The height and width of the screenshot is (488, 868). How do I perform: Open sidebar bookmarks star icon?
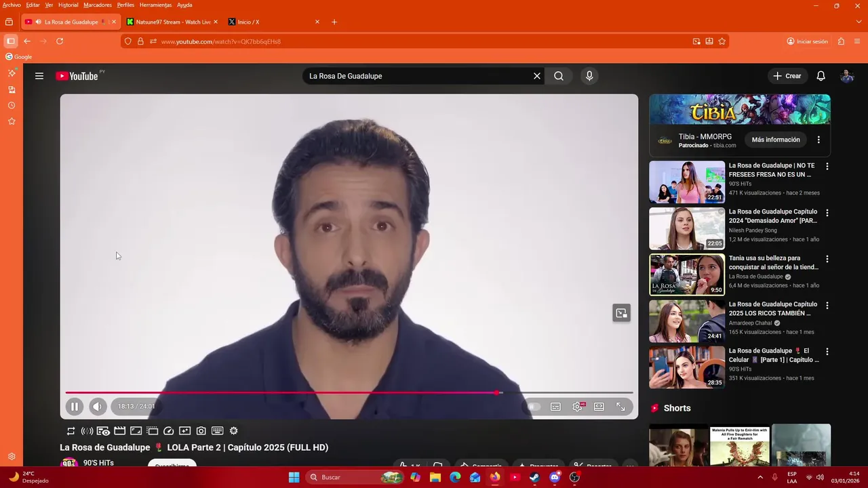(x=12, y=121)
